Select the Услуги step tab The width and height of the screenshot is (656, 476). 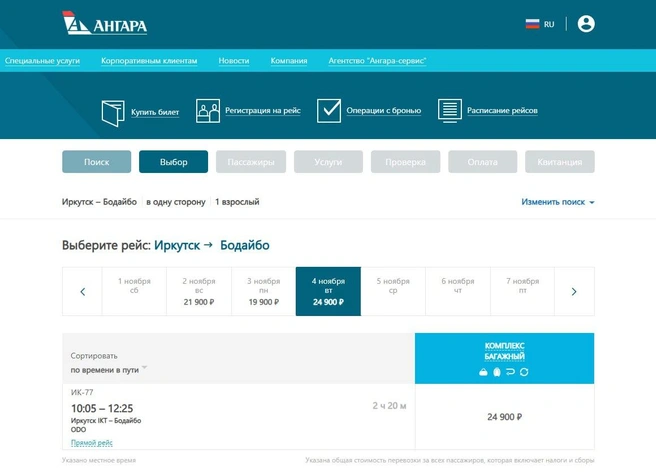coord(328,162)
